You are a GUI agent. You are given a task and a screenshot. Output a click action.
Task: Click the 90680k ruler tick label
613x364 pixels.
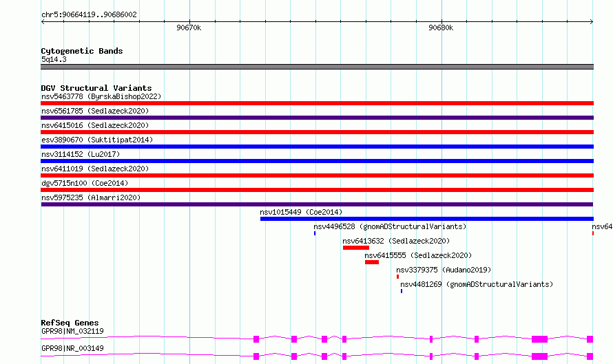(x=441, y=28)
